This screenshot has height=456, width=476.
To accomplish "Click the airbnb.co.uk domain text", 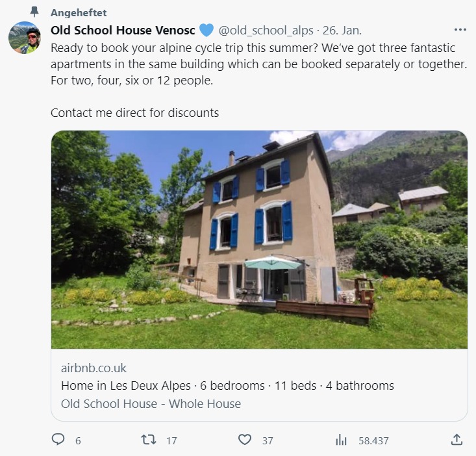I will pos(94,368).
